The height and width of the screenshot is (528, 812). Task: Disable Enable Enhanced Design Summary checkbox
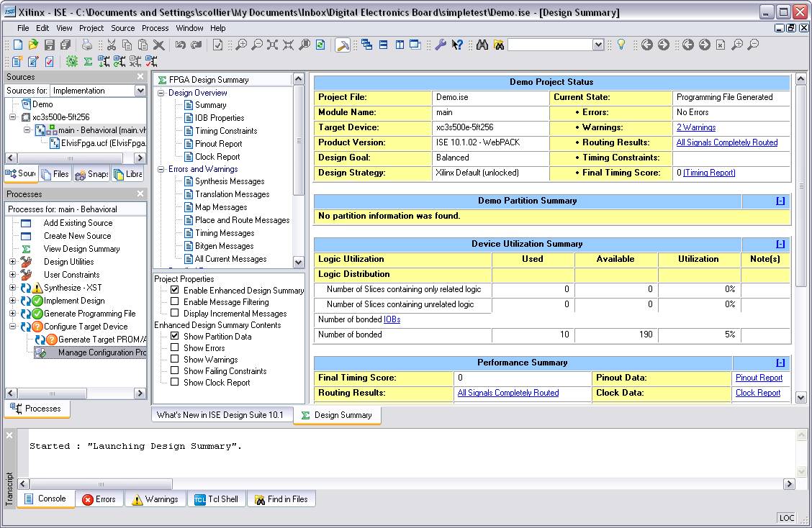[174, 291]
